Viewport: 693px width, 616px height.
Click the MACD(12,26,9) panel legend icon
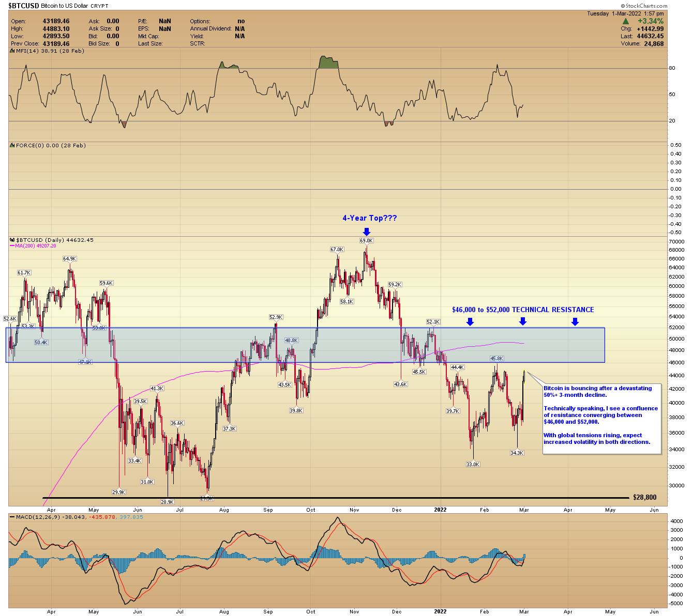13,517
